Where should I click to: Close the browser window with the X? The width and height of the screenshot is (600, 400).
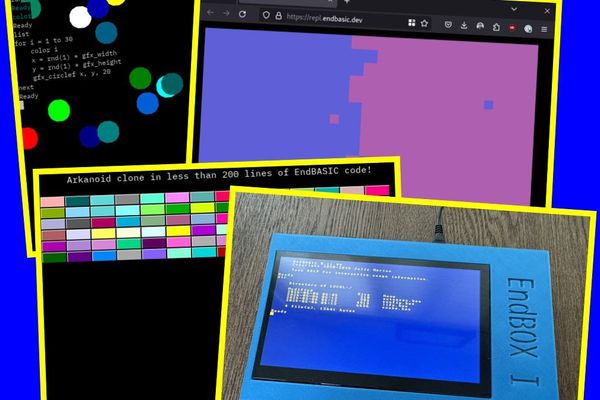(547, 11)
